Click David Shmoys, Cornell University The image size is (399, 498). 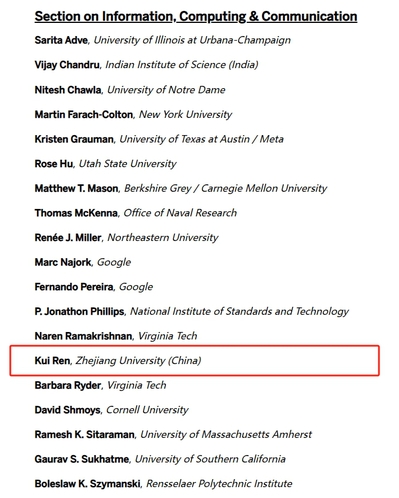111,410
